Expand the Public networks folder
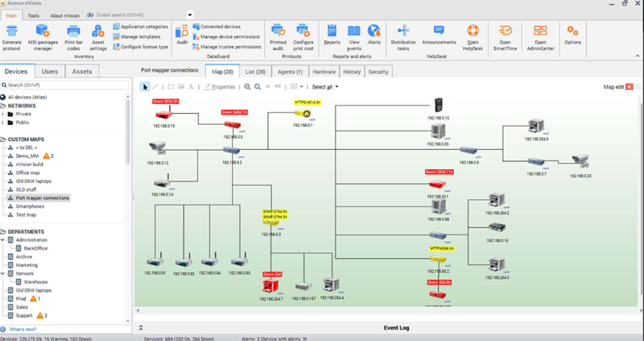Viewport: 644px width, 341px height. [x=3, y=123]
